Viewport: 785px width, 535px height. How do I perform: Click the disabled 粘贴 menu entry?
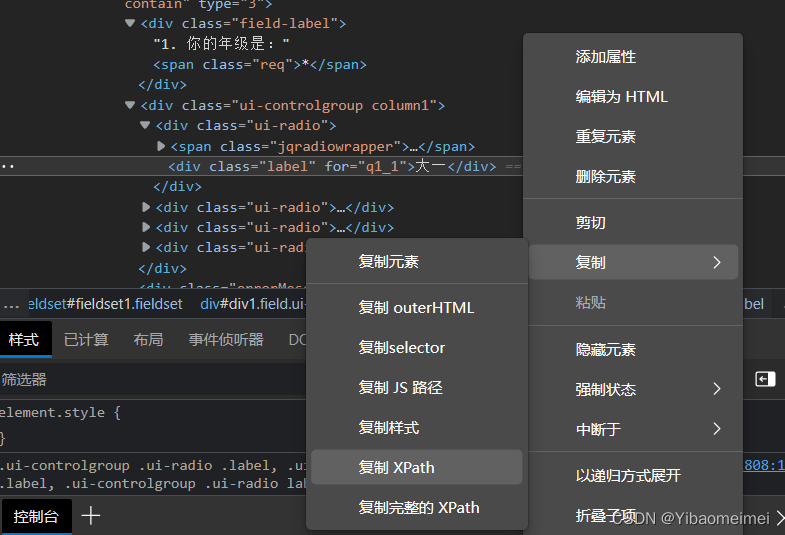click(x=633, y=302)
